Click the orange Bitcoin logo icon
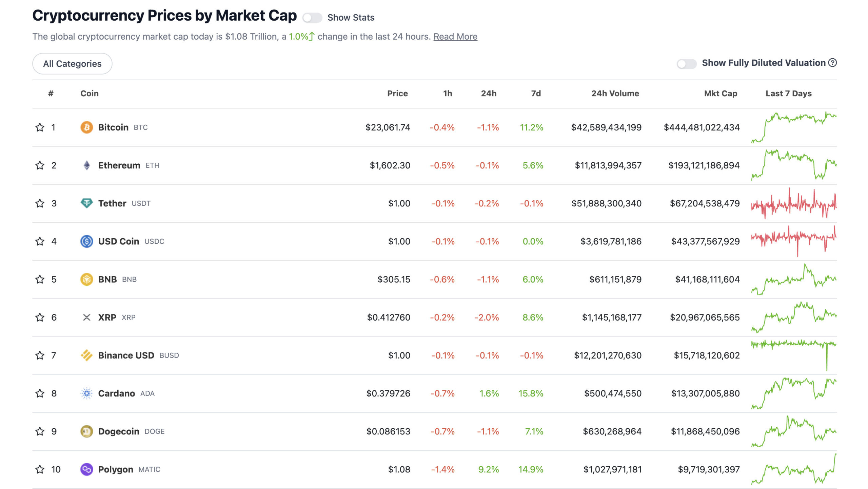 pyautogui.click(x=86, y=127)
